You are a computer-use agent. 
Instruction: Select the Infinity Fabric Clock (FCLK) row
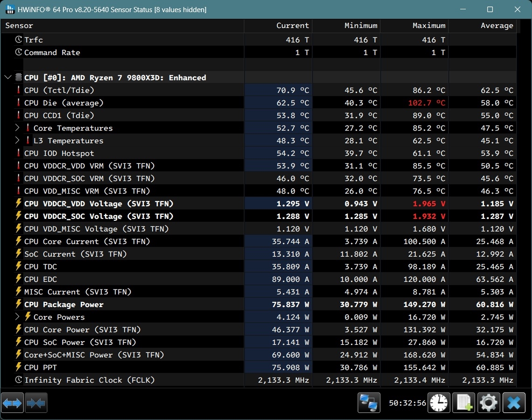[89, 380]
